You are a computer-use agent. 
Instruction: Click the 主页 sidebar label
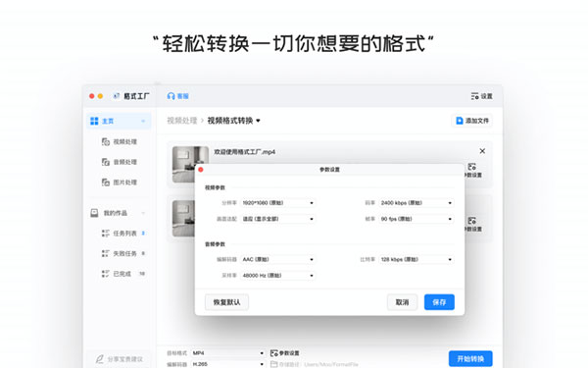coord(108,121)
